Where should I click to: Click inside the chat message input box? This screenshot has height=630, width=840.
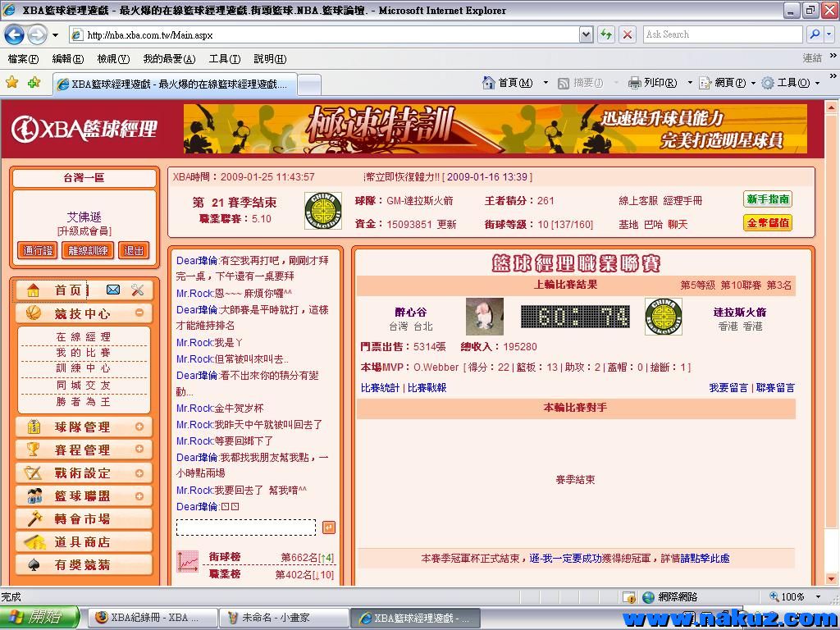(246, 527)
